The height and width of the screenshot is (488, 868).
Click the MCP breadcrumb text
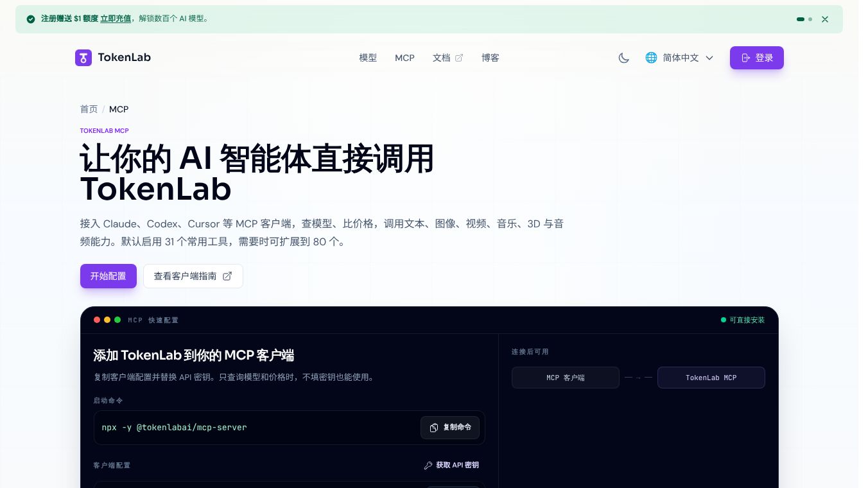pos(119,109)
